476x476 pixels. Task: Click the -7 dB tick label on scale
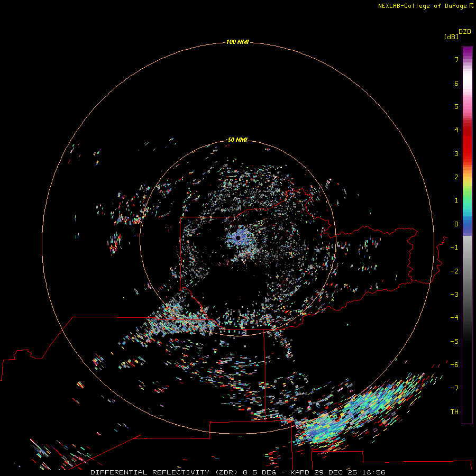[x=454, y=388]
